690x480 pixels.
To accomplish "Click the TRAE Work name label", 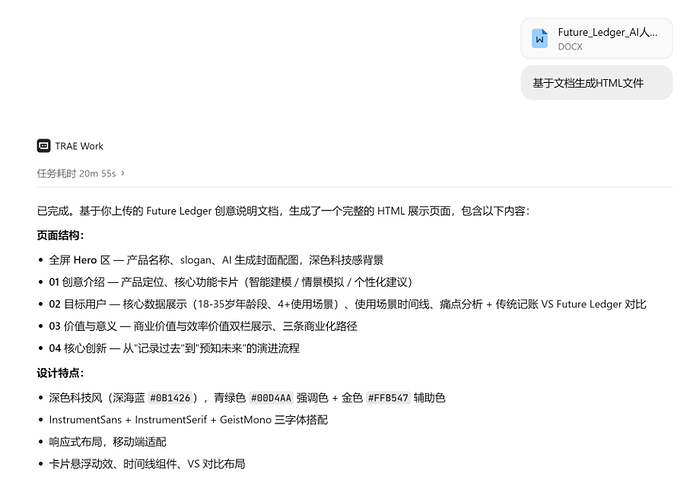I will point(79,146).
